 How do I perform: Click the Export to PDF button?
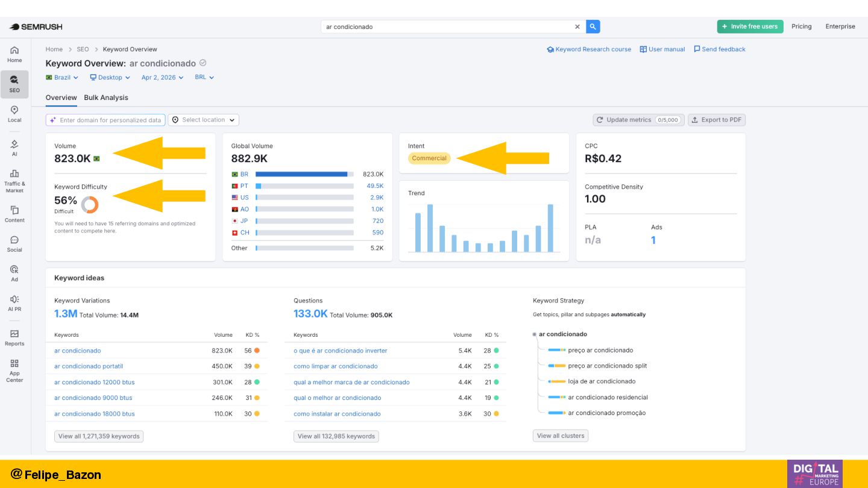717,120
